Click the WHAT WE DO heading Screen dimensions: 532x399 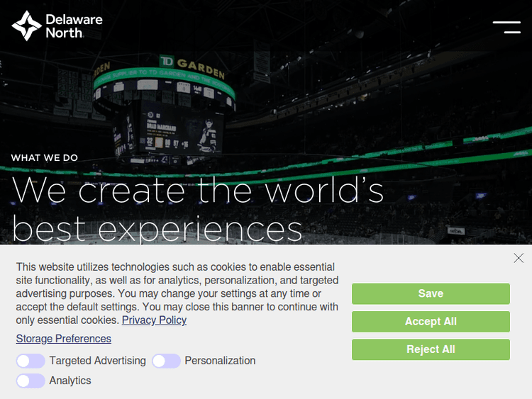(45, 157)
